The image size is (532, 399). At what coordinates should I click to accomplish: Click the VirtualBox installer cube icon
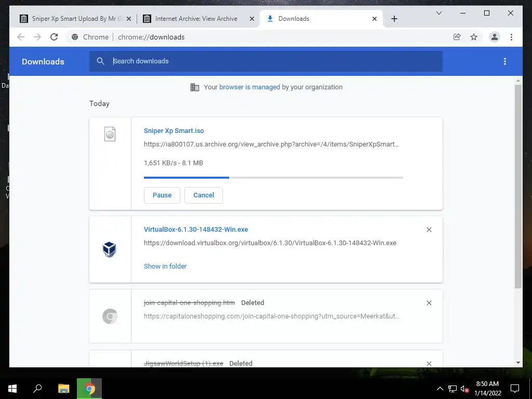[x=110, y=249]
